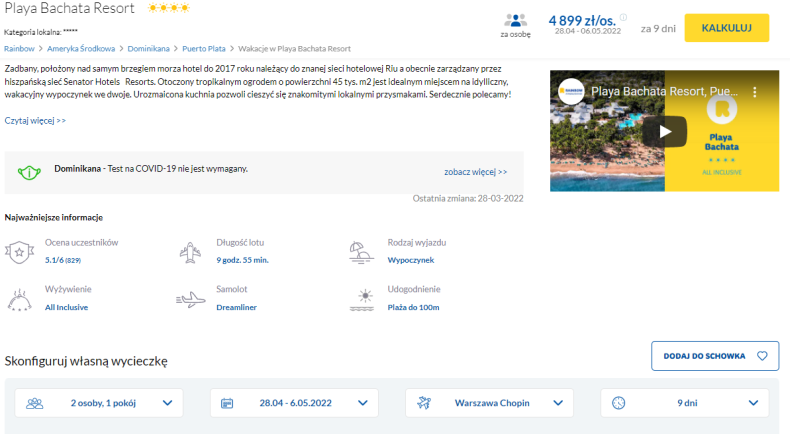This screenshot has height=434, width=790.
Task: Click the hotel's yellow star rating
Action: [x=169, y=8]
